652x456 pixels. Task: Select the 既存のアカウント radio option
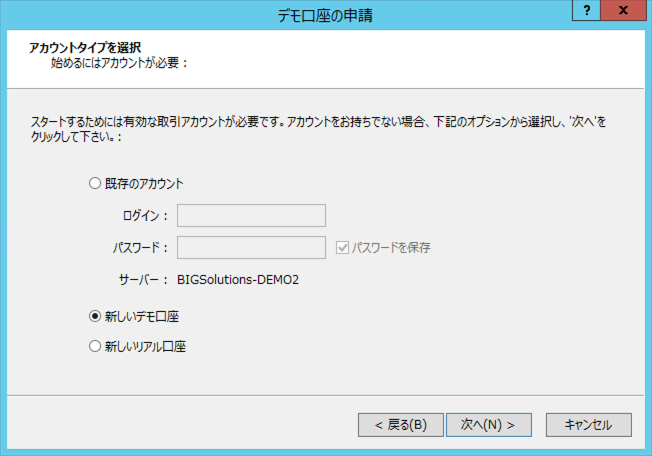click(x=96, y=183)
